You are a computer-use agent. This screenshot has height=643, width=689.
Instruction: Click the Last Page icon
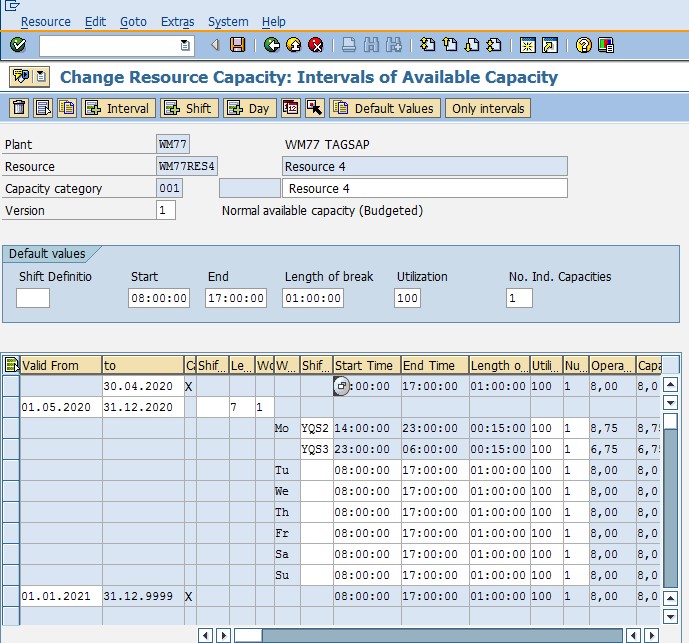click(x=494, y=45)
